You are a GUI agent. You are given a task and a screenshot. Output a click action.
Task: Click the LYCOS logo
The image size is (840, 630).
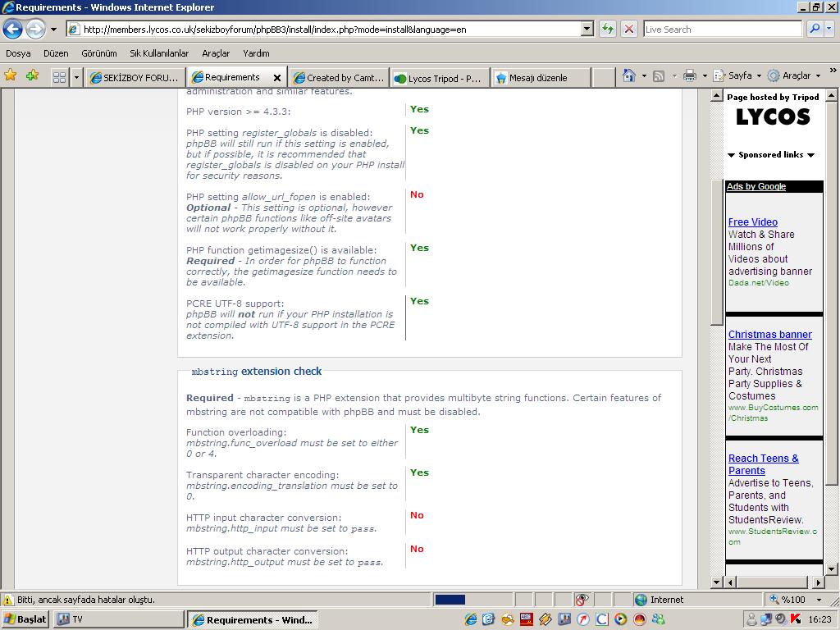point(773,116)
